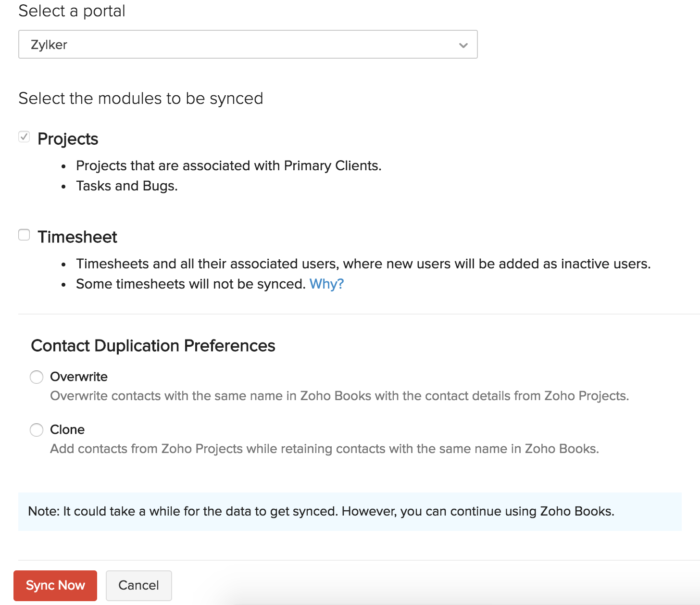
Task: Open the Zylker portal dropdown
Action: (x=248, y=44)
